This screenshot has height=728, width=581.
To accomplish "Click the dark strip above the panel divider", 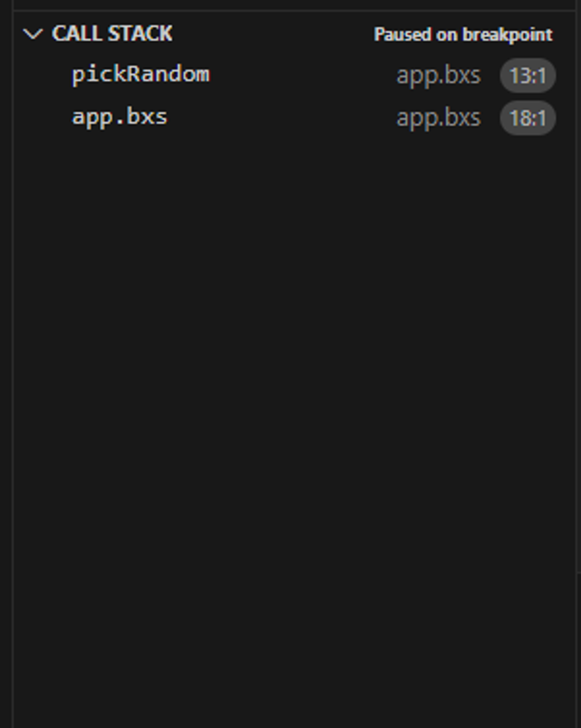I will tap(294, 4).
